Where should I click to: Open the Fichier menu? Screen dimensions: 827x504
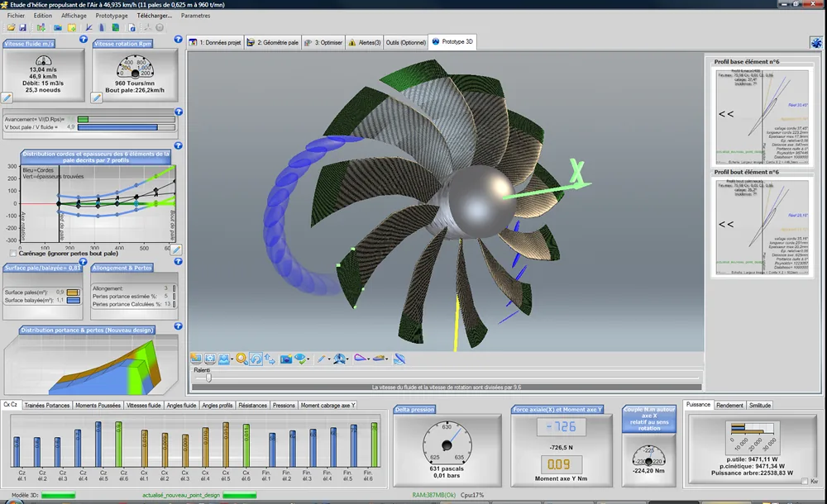point(16,16)
